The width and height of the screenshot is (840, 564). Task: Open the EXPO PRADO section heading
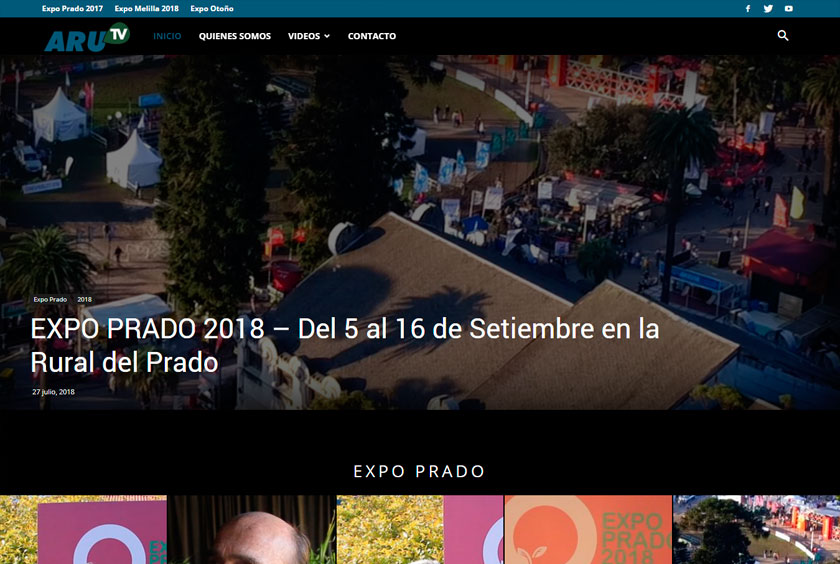click(x=419, y=471)
